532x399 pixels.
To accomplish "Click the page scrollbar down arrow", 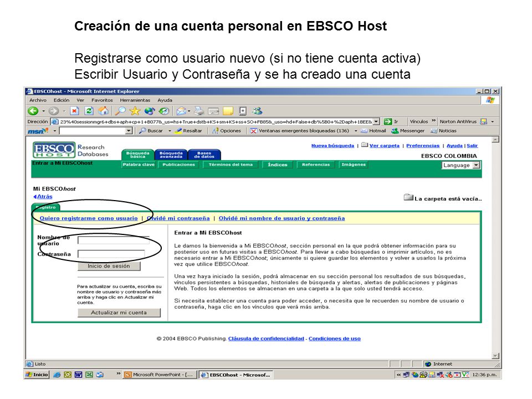I will (x=495, y=356).
